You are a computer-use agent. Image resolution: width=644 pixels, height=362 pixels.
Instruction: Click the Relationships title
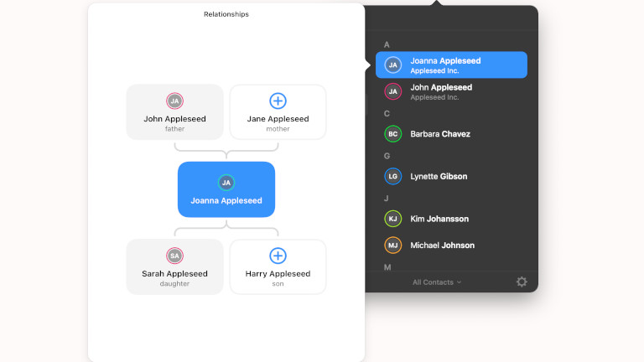pyautogui.click(x=226, y=14)
